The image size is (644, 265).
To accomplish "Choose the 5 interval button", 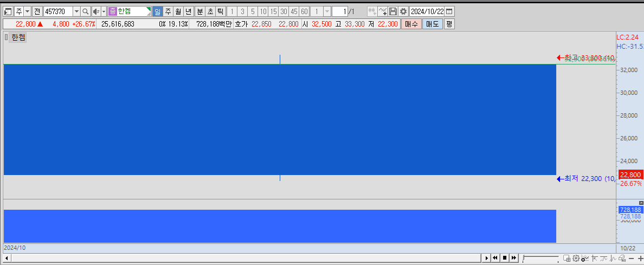I will pyautogui.click(x=253, y=11).
